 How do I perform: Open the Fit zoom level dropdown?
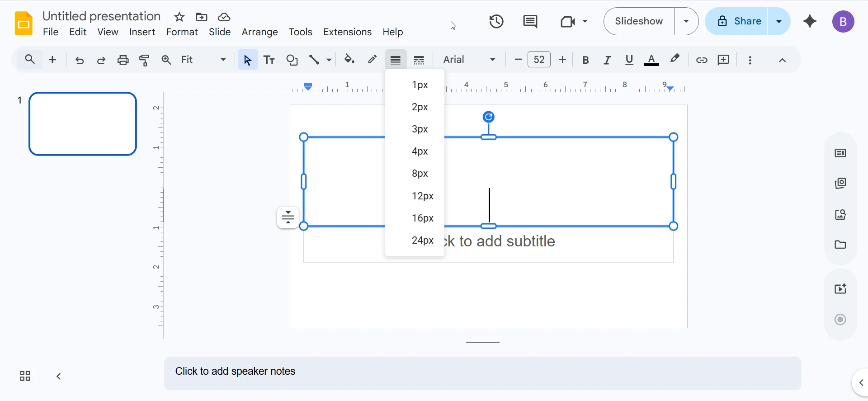[x=203, y=60]
